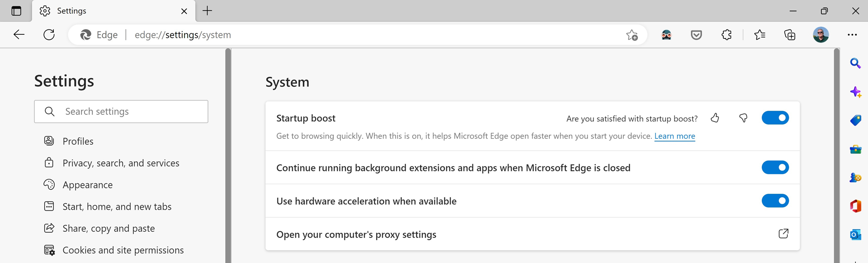Open the Appearance settings section

[88, 185]
